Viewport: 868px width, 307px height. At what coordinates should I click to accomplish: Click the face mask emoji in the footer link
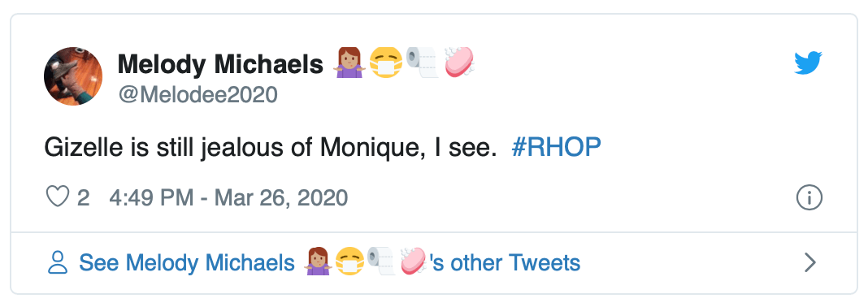349,261
